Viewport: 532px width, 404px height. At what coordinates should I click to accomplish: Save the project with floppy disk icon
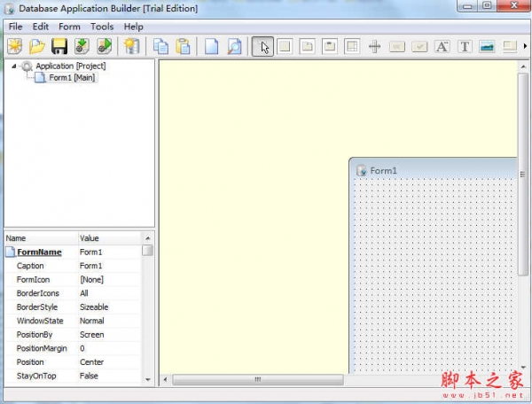(59, 46)
